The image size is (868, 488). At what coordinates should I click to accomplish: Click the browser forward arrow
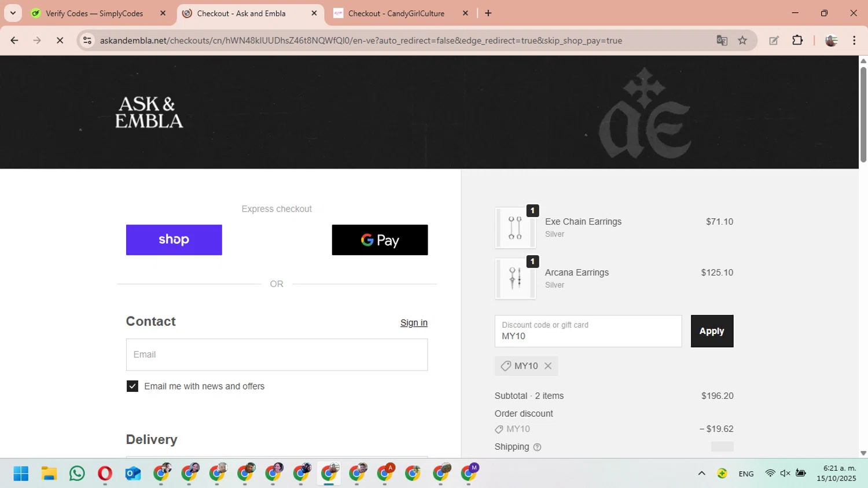click(x=37, y=41)
